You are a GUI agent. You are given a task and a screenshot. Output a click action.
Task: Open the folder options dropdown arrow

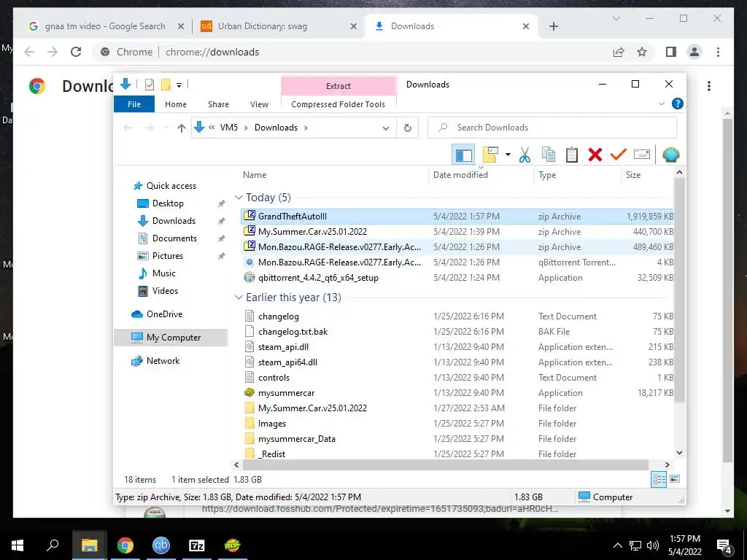508,155
